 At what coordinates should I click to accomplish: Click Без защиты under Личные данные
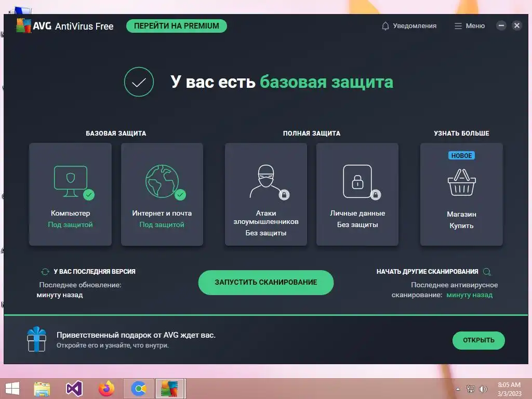click(357, 224)
